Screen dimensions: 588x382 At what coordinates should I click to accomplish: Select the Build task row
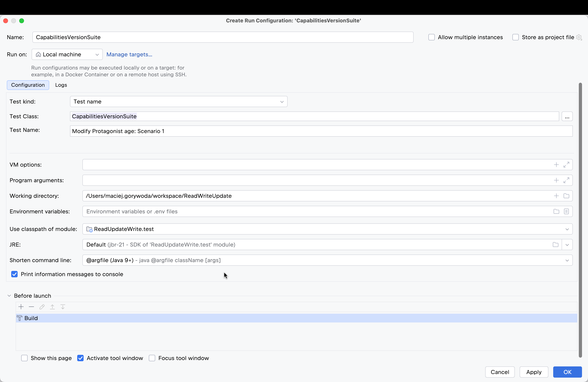(x=296, y=318)
